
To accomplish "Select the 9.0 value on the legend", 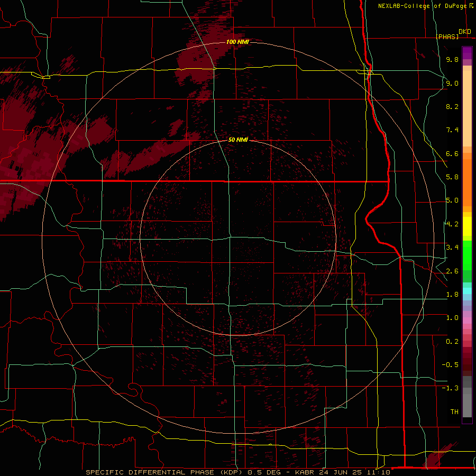I will (x=452, y=83).
